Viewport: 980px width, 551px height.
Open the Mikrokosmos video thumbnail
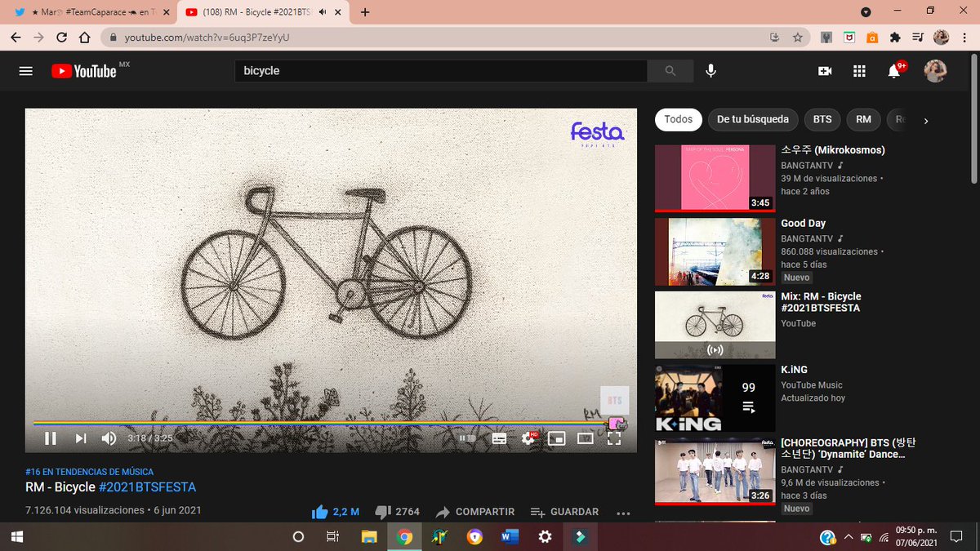point(715,179)
